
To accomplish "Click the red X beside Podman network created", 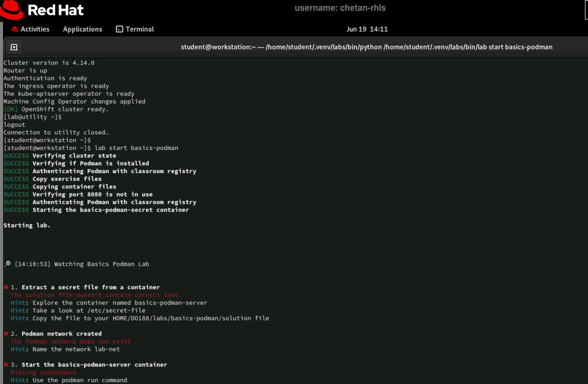I will tap(6, 334).
